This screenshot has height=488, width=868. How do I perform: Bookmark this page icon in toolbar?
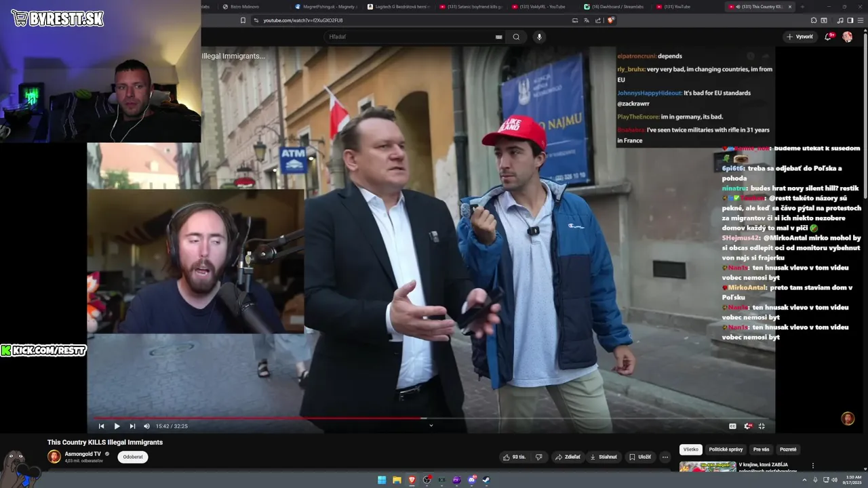pos(243,20)
